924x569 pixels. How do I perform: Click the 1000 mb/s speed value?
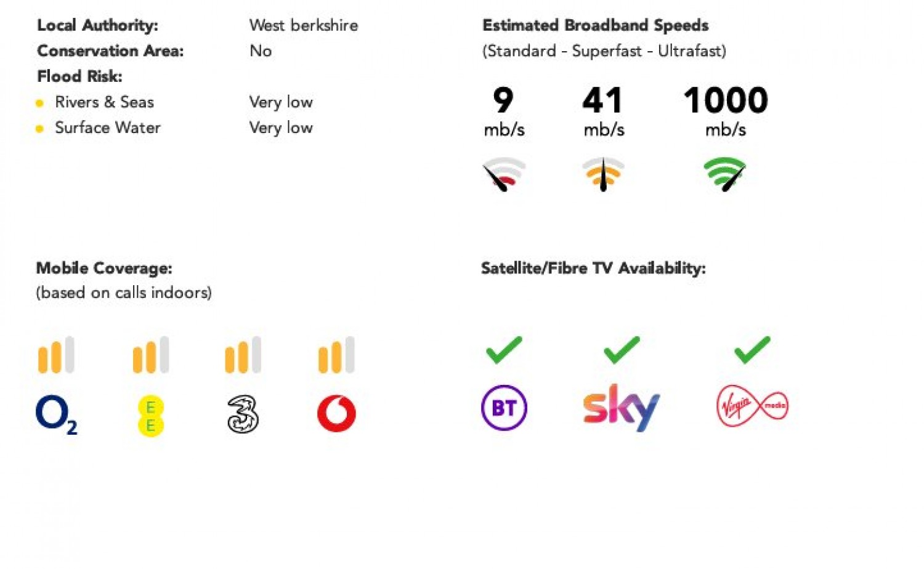coord(726,111)
